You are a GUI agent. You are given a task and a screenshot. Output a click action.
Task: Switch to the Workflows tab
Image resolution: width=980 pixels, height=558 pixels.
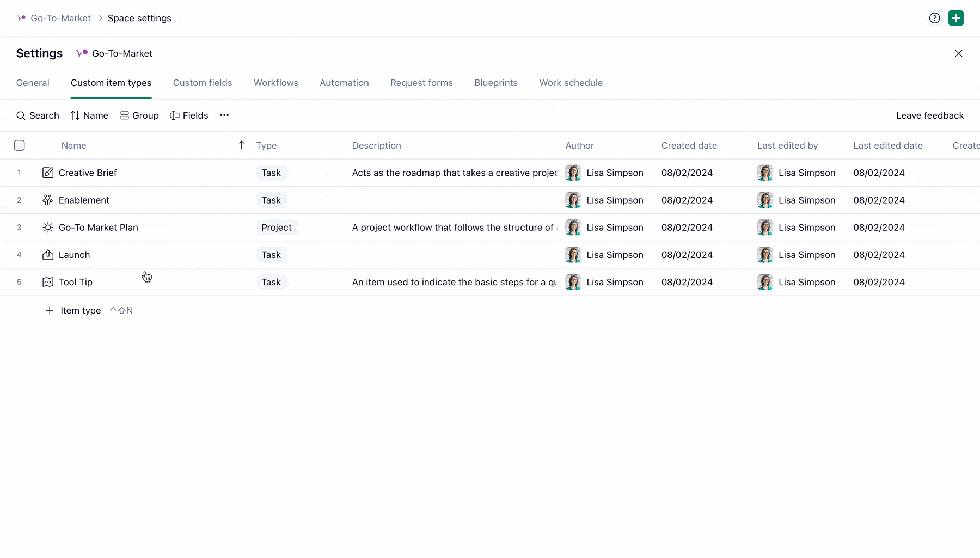click(276, 83)
